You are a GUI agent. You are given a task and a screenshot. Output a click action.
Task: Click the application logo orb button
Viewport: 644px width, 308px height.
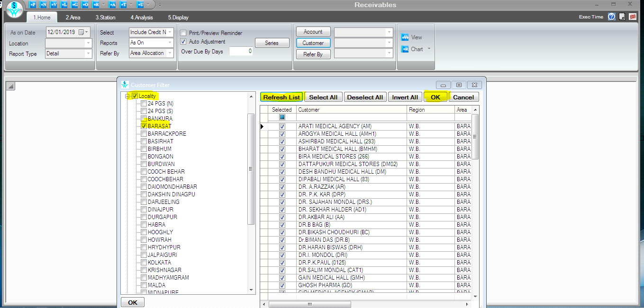pyautogui.click(x=14, y=9)
